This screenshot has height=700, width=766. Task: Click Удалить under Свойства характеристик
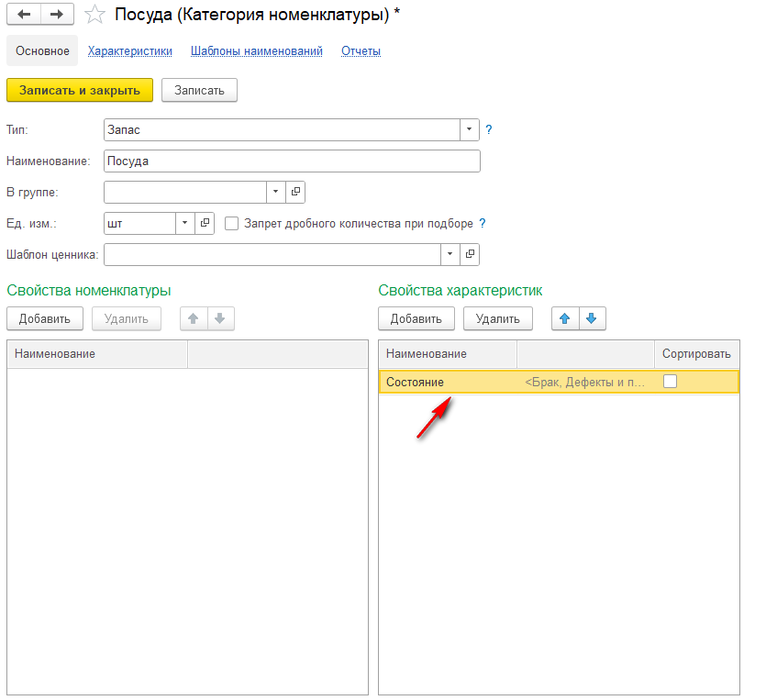[498, 318]
